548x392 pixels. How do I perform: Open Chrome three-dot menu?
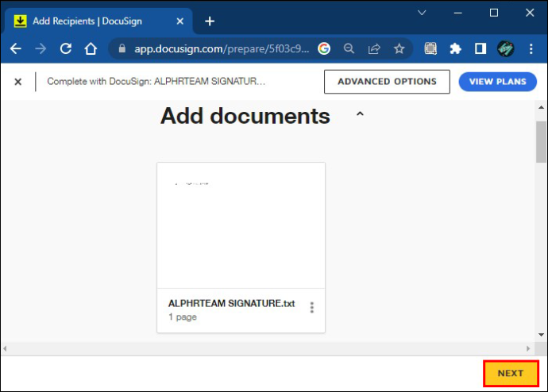(x=531, y=48)
